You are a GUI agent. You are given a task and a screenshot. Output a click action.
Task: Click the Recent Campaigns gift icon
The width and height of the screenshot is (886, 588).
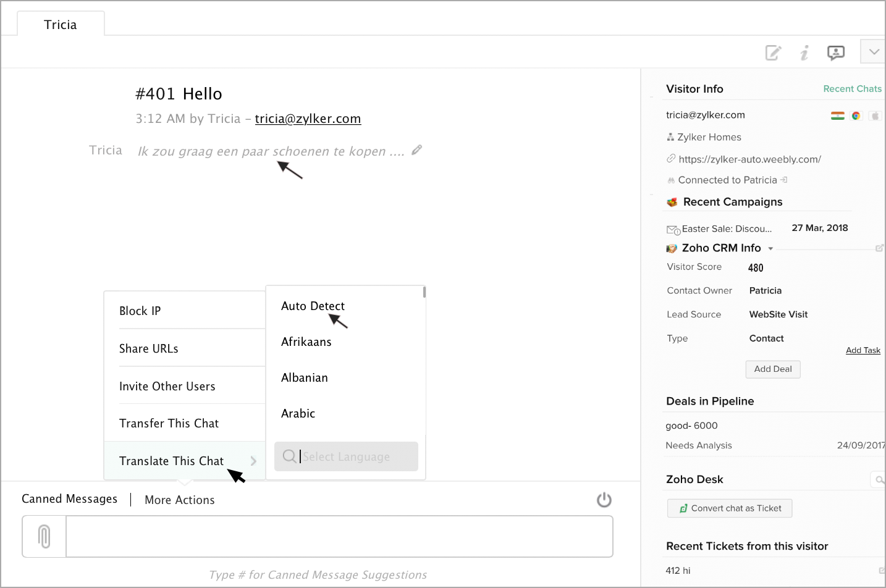click(672, 202)
